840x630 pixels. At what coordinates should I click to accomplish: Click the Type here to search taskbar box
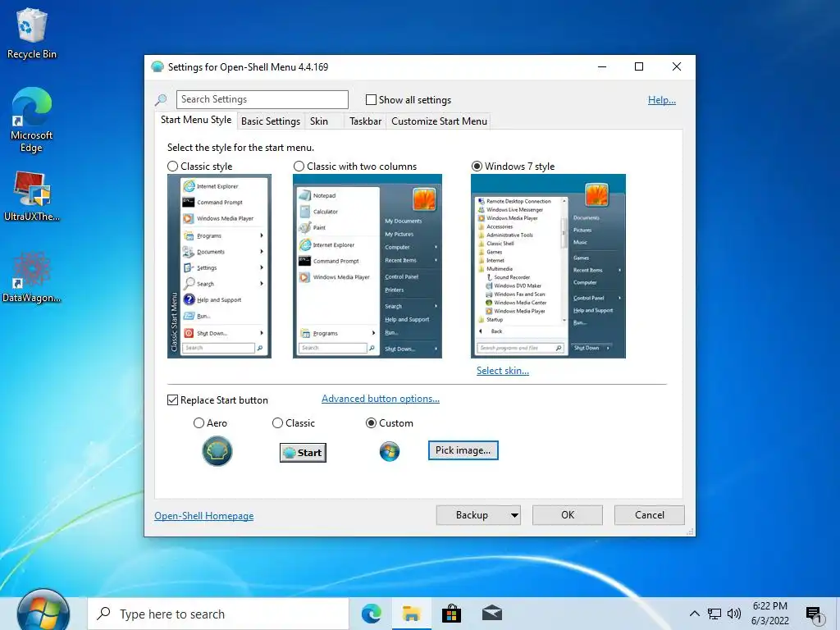(218, 614)
